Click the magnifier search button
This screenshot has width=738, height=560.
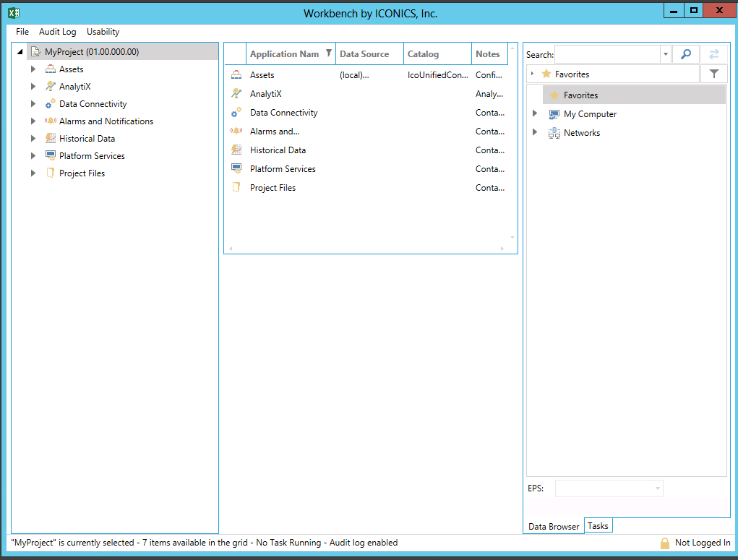(x=686, y=54)
